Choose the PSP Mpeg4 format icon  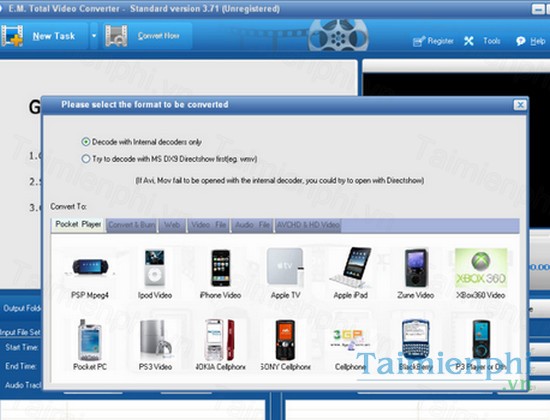(x=90, y=267)
